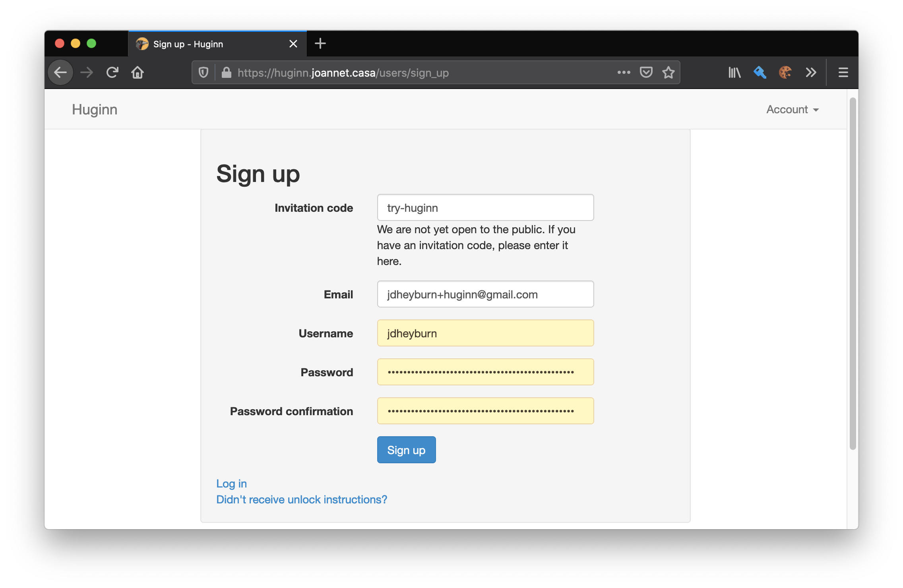The image size is (903, 588).
Task: Click the green macOS fullscreen button
Action: tap(91, 44)
